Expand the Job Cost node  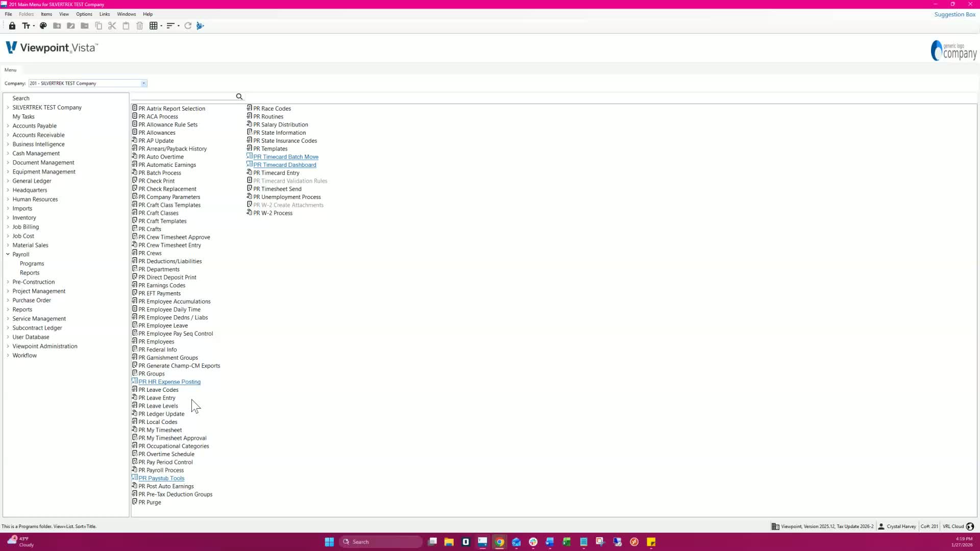(8, 236)
